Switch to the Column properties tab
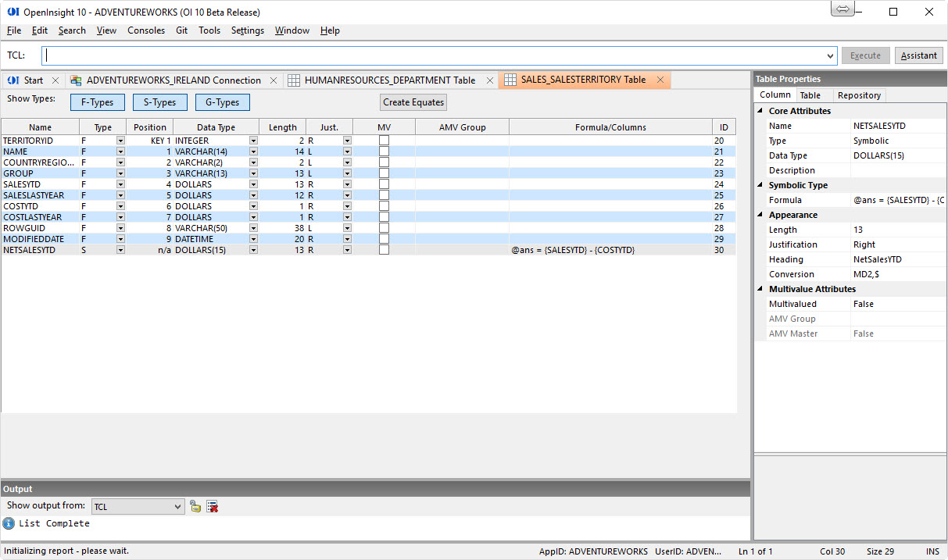948x560 pixels. pyautogui.click(x=774, y=95)
